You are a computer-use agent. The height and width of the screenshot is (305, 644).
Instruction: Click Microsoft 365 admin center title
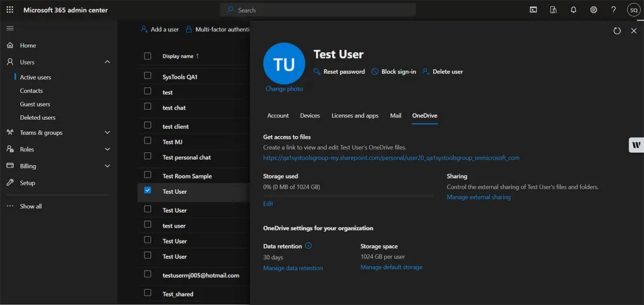point(66,10)
